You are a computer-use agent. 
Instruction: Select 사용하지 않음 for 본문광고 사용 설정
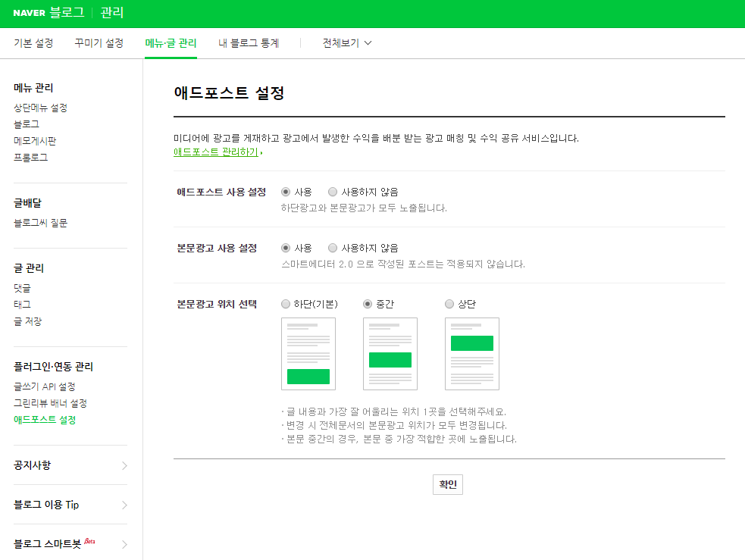point(333,248)
